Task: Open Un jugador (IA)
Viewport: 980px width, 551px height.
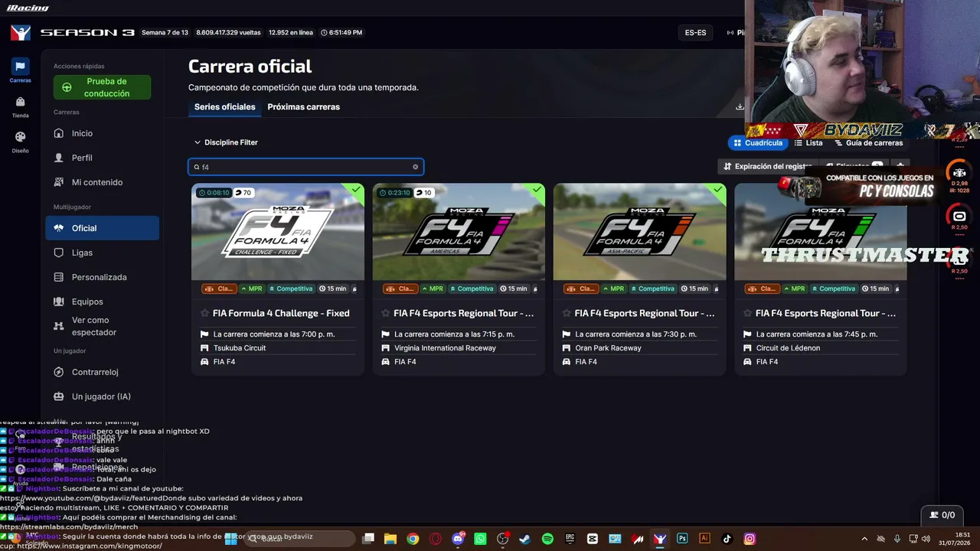Action: click(x=102, y=396)
